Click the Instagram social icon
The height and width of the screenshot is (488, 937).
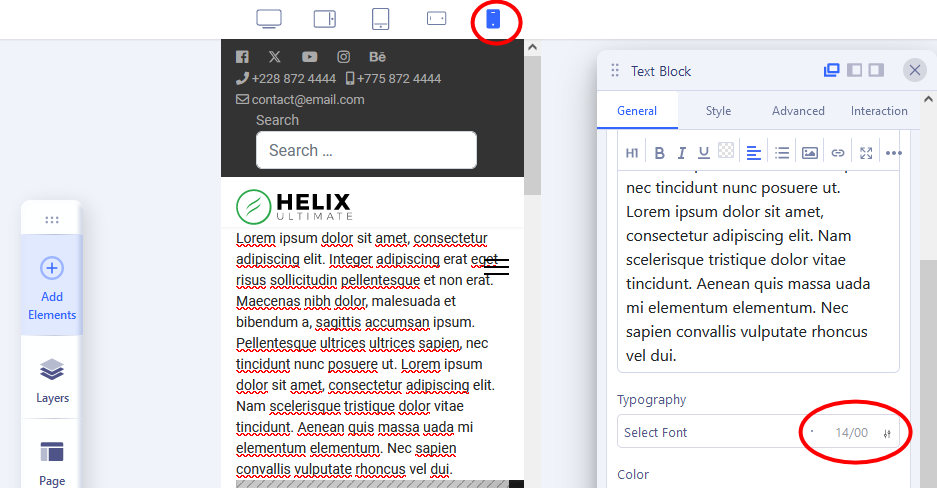click(x=344, y=57)
